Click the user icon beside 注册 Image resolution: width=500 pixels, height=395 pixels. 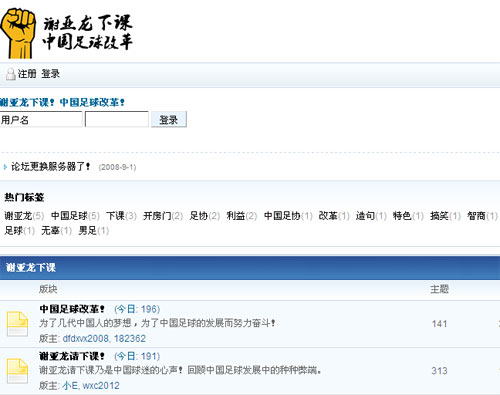[x=11, y=74]
